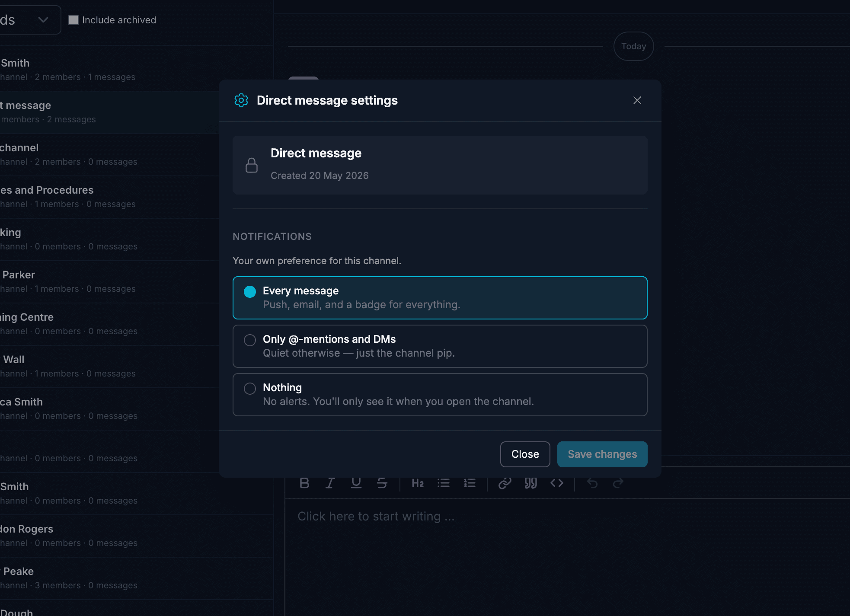Insert a numbered list
The height and width of the screenshot is (616, 850).
pos(470,483)
